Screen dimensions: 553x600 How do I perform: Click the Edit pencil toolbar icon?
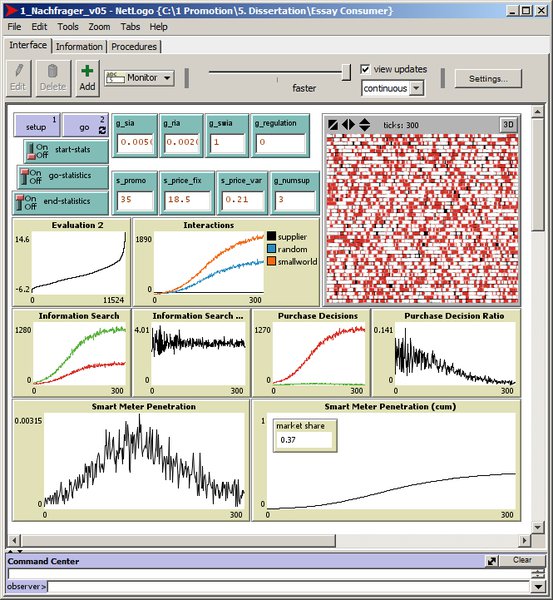(x=18, y=71)
